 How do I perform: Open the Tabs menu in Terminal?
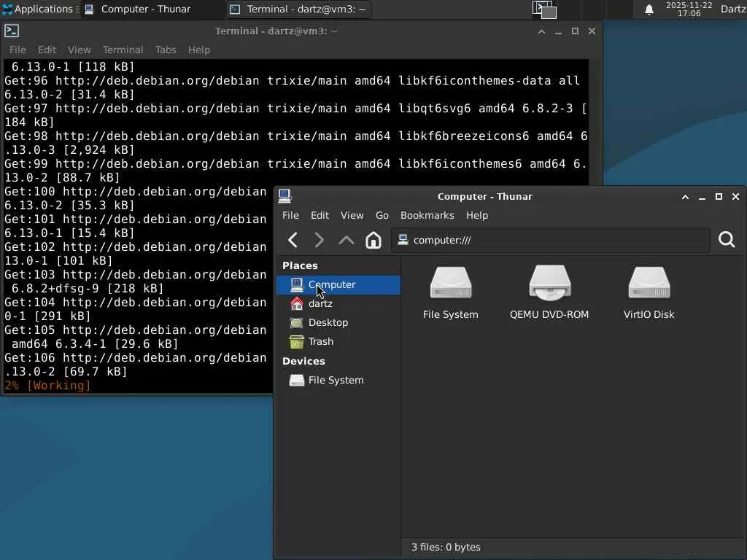pos(166,50)
